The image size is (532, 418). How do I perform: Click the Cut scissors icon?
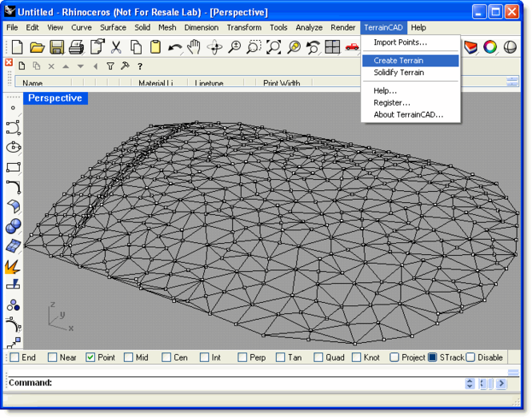tap(117, 48)
